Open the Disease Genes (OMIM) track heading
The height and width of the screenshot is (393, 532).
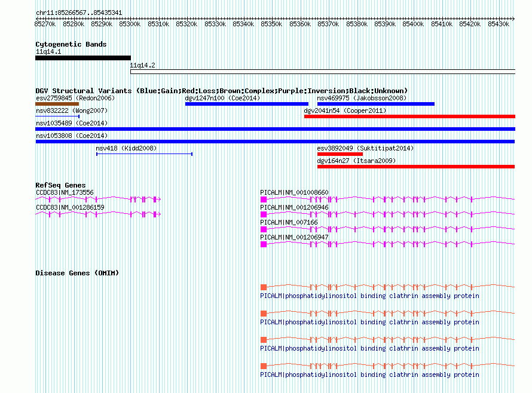point(77,272)
